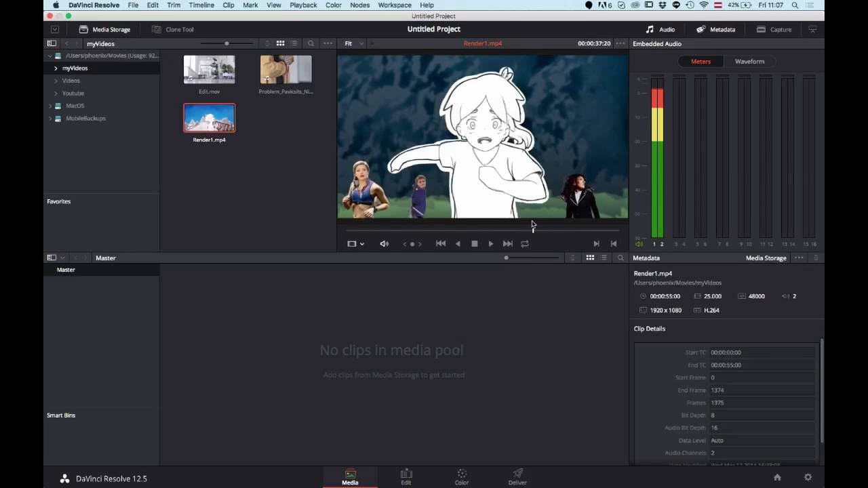Open the Playback menu

tap(303, 5)
